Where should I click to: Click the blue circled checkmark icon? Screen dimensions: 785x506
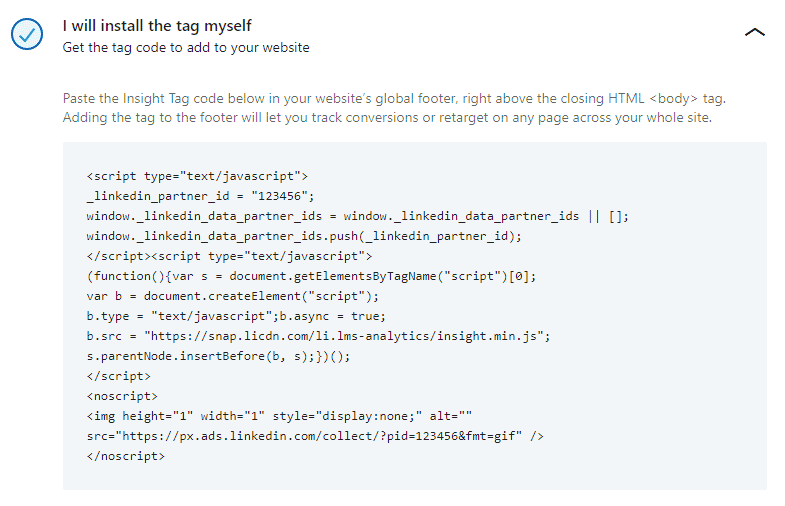(27, 34)
